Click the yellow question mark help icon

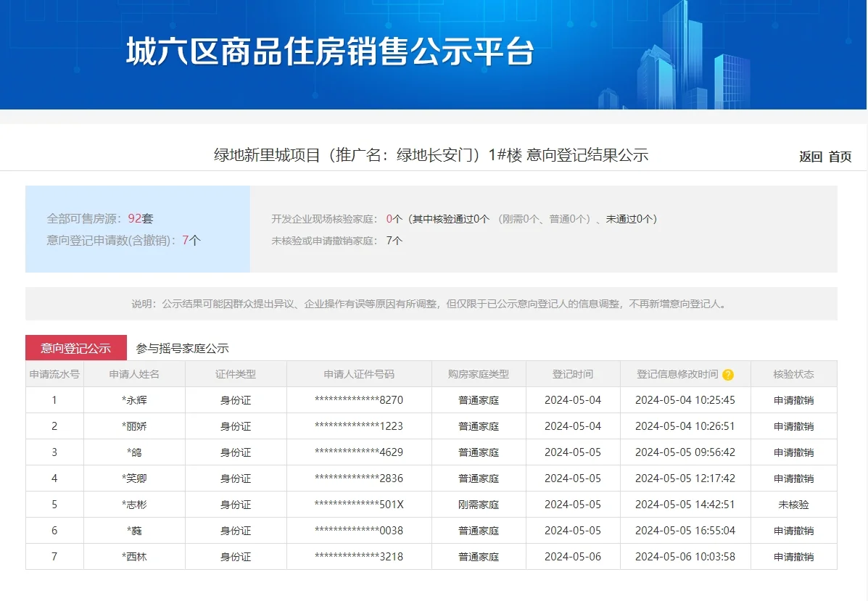tap(728, 375)
